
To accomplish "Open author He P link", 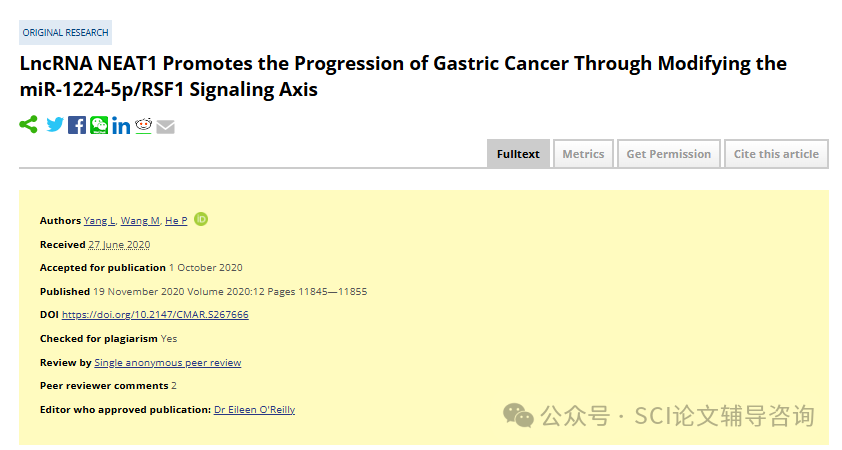I will [x=176, y=221].
